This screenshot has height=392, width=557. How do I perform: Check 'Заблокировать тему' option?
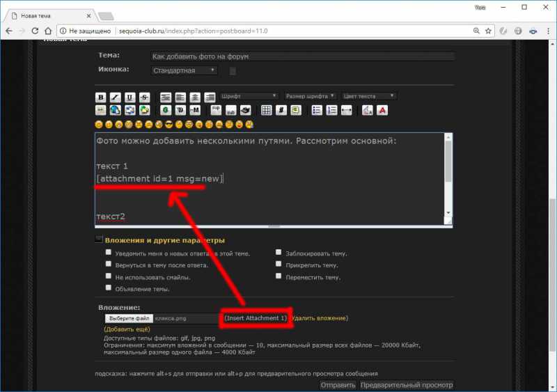click(x=279, y=253)
